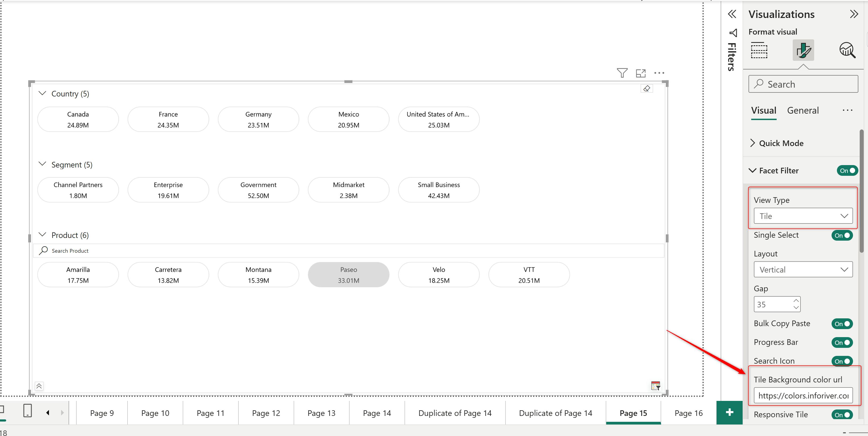
Task: Click the Search Product input field
Action: tap(349, 250)
